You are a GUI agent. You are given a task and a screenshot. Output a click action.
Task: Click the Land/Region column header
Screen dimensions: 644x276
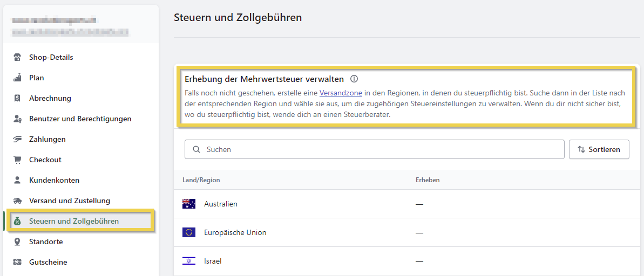(201, 180)
